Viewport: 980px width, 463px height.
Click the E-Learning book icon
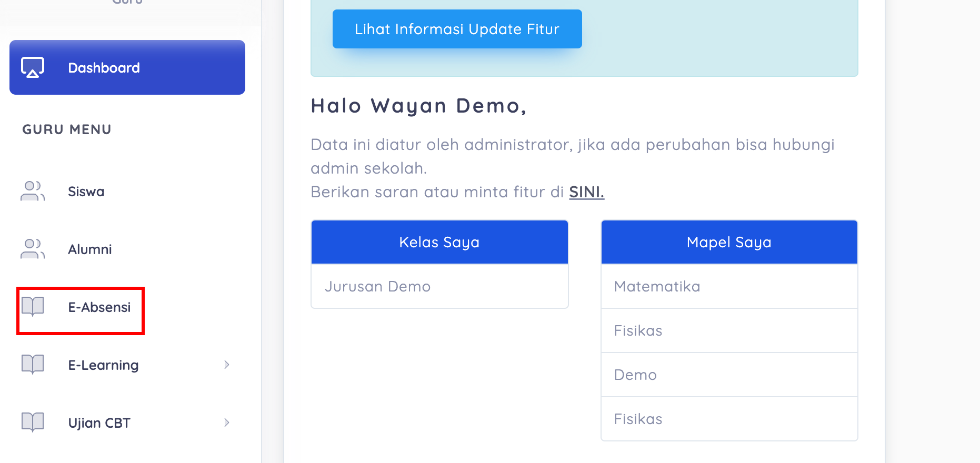pos(32,365)
